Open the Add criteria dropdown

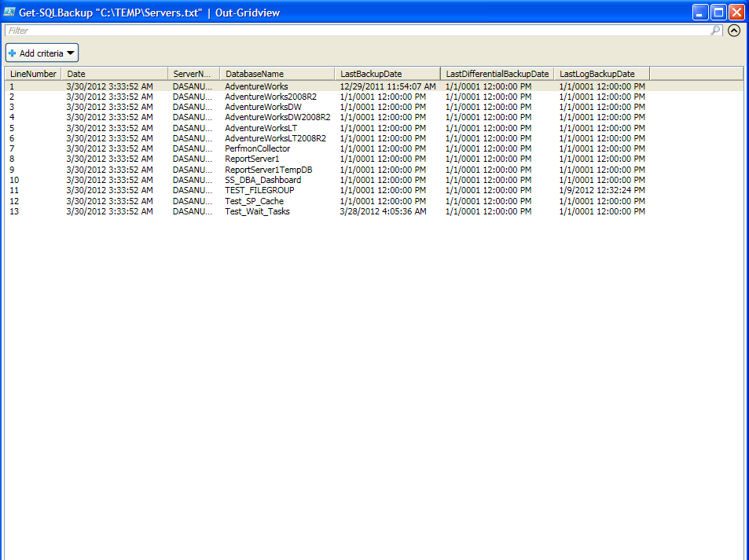tap(42, 53)
